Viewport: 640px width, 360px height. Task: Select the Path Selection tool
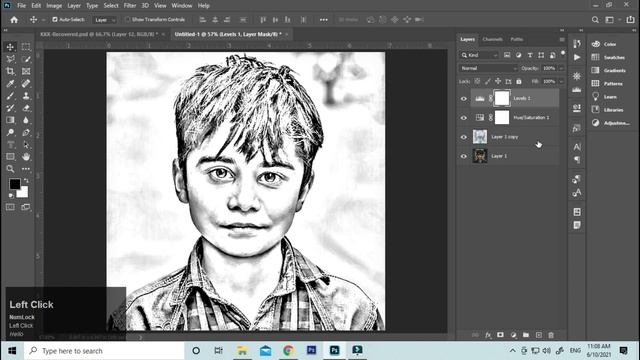point(26,144)
